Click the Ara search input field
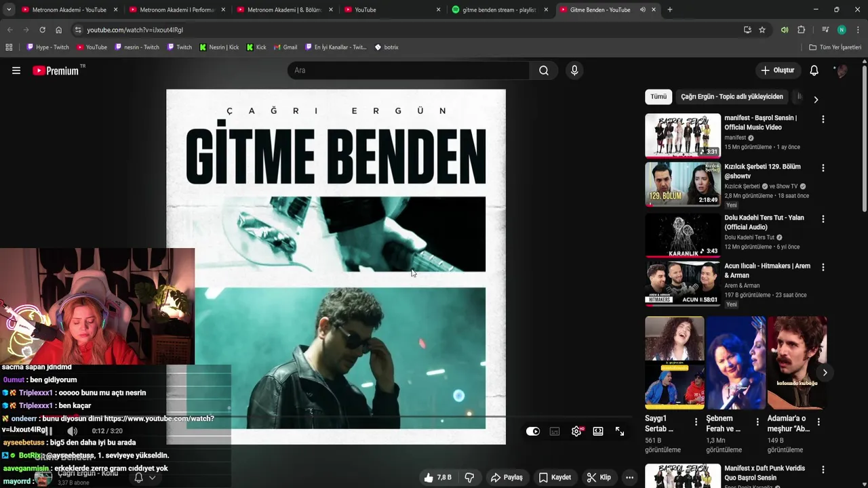Viewport: 868px width, 488px height. (408, 70)
